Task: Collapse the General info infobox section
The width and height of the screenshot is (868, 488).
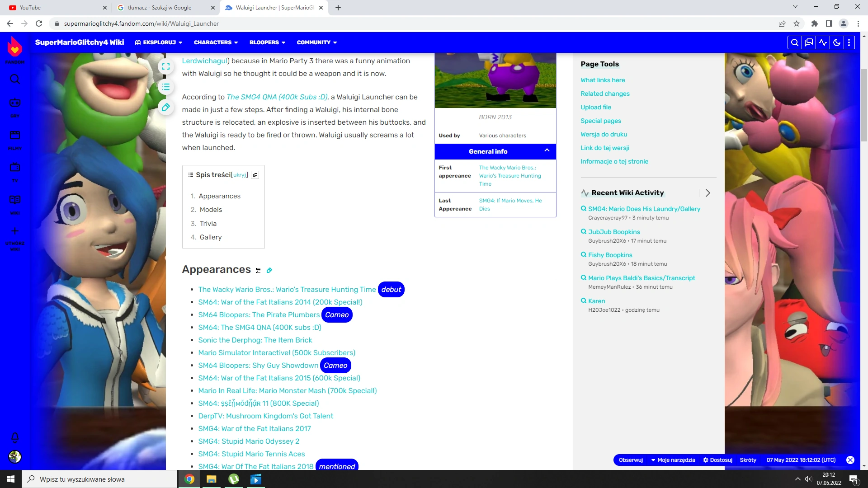Action: coord(547,151)
